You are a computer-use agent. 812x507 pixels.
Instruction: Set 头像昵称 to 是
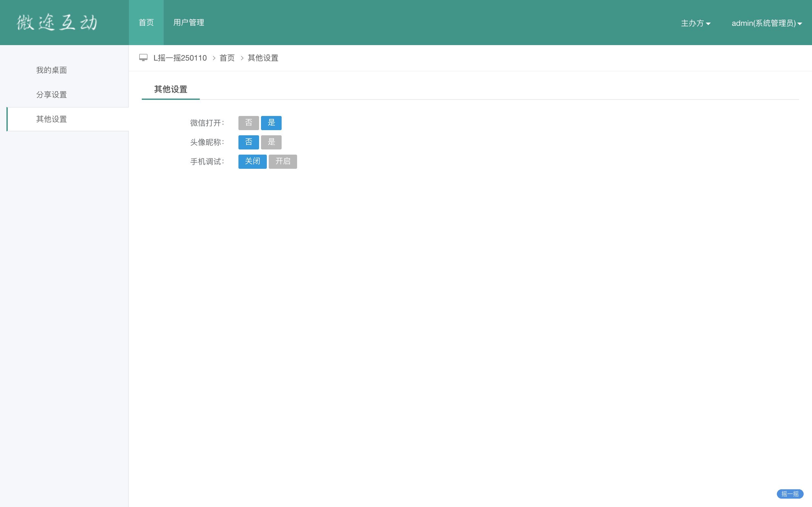[271, 142]
